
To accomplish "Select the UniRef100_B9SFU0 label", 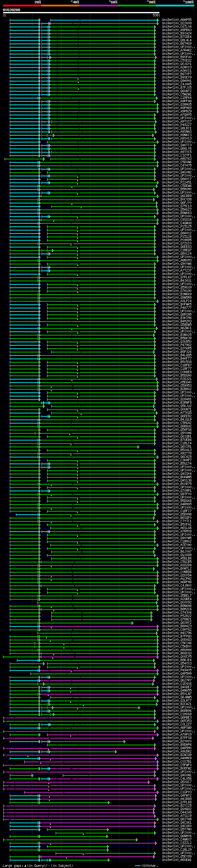I will pos(177,57).
